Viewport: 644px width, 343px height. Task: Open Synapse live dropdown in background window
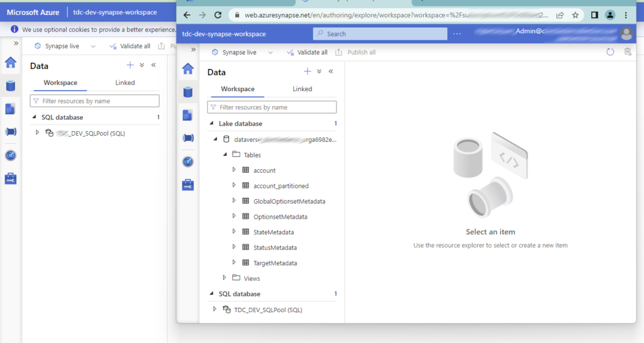[x=93, y=46]
